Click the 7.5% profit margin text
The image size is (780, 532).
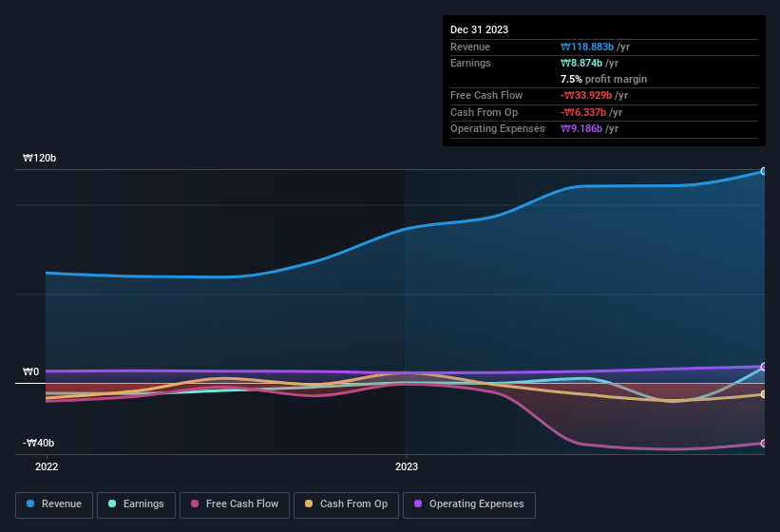603,79
